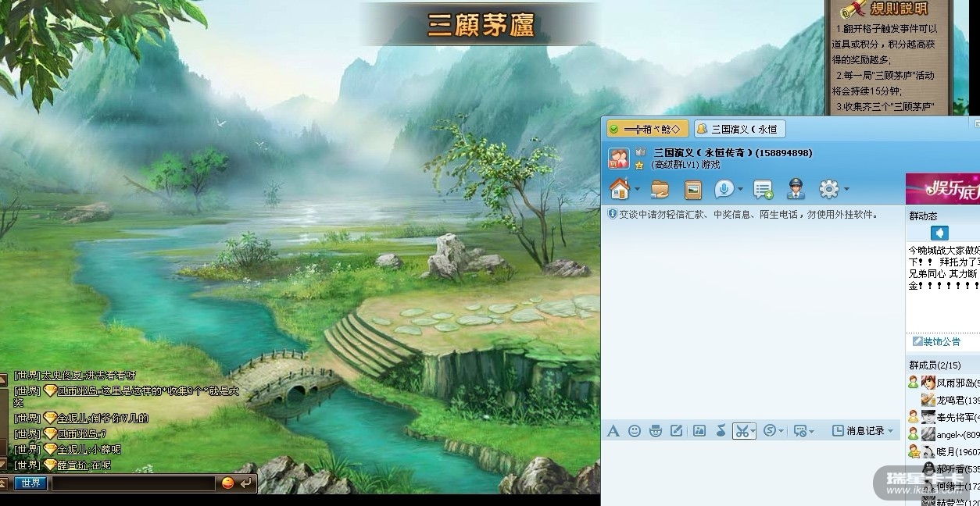Capture screen with the scissors icon

[x=742, y=431]
